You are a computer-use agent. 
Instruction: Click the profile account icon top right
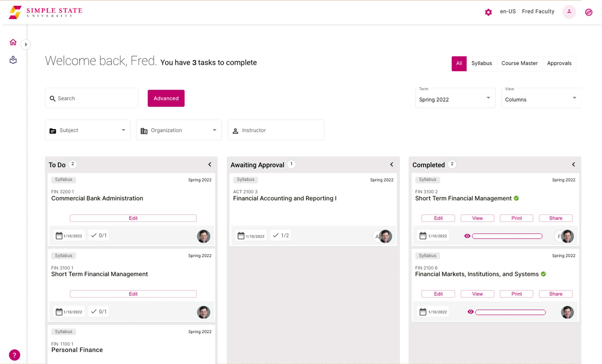coord(569,11)
